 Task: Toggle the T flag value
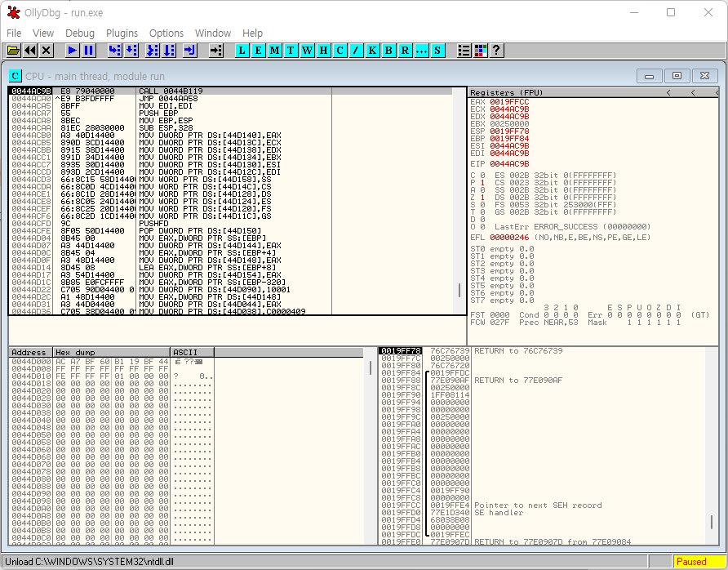coord(482,212)
